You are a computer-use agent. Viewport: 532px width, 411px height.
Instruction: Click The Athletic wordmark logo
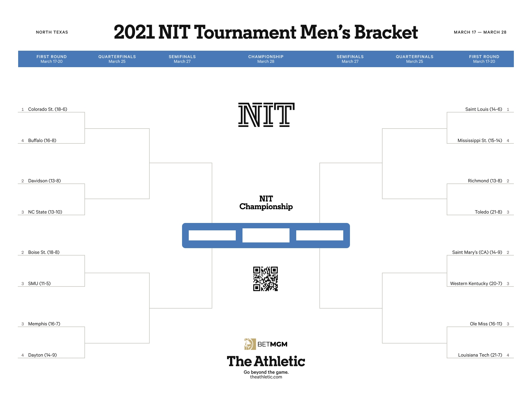[266, 361]
